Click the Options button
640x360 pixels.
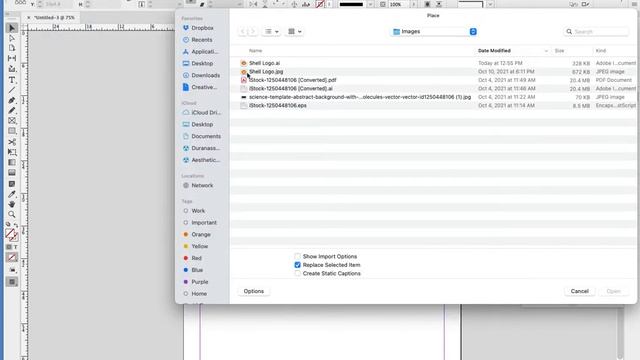click(x=254, y=291)
